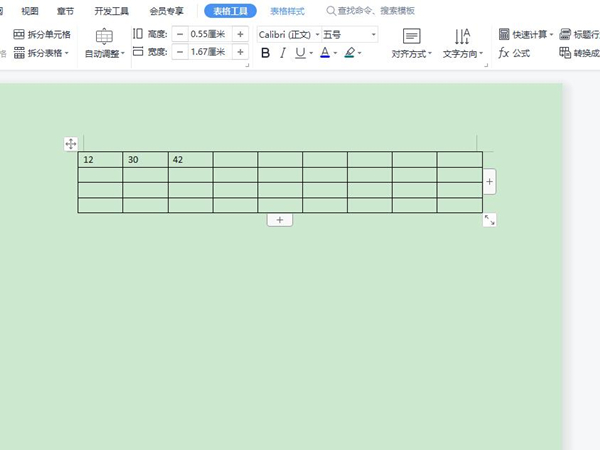Switch to the Table Style (表格样式) tab
This screenshot has height=450, width=600.
[287, 11]
